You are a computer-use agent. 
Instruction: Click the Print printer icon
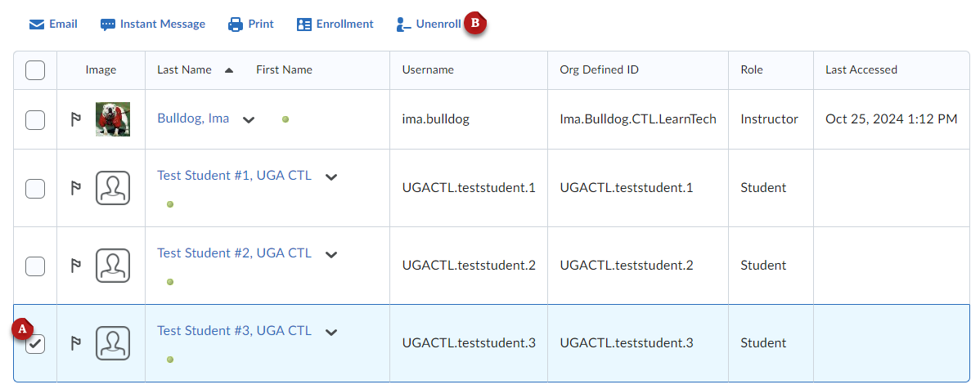pos(236,25)
